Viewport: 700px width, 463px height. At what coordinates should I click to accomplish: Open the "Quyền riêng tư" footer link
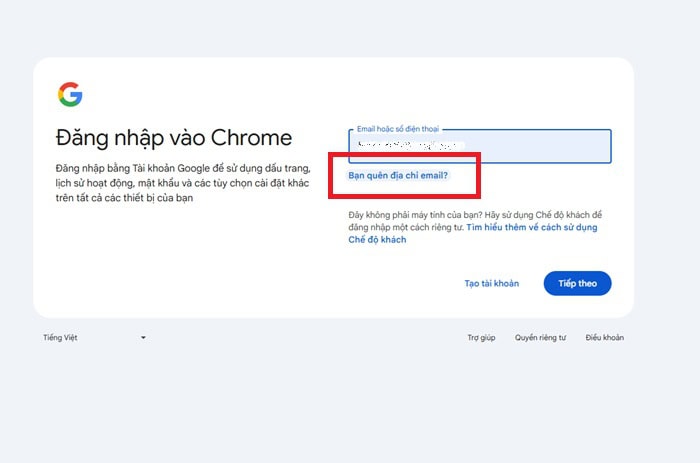coord(540,338)
